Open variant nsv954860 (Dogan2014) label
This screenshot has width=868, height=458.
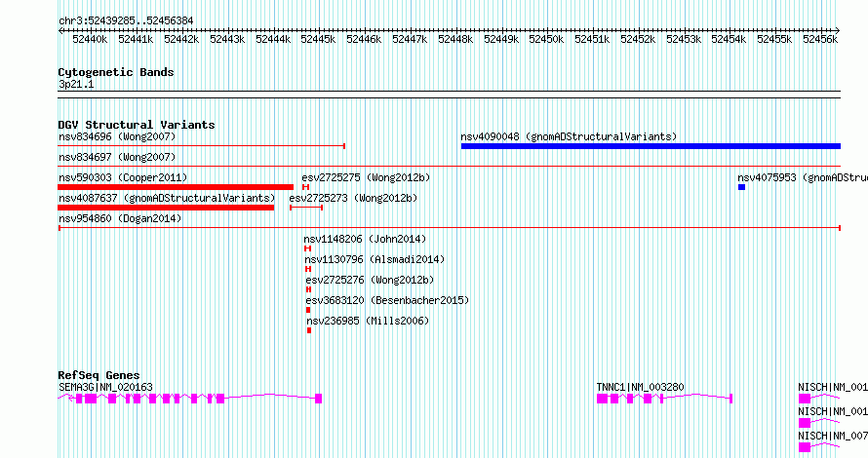120,218
